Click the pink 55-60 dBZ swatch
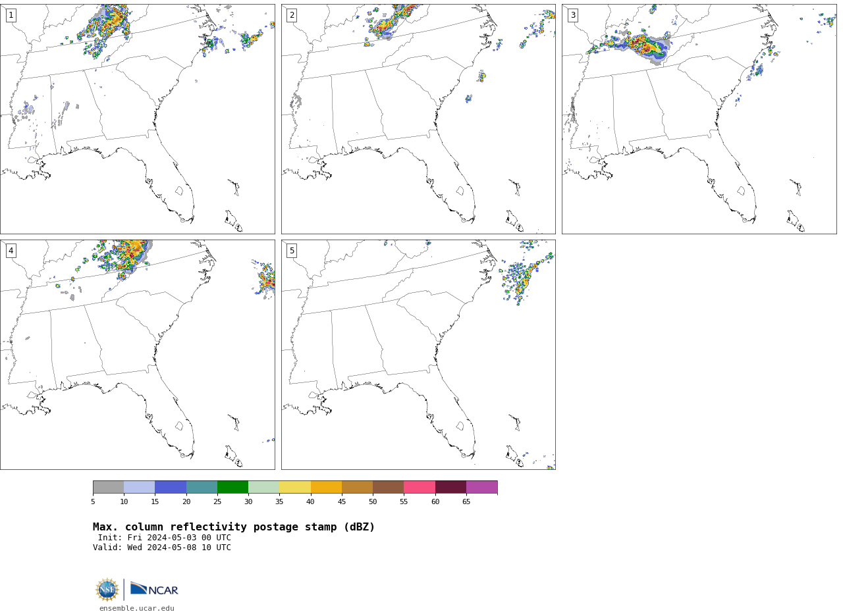Screen dimensions: 843x616 420,487
